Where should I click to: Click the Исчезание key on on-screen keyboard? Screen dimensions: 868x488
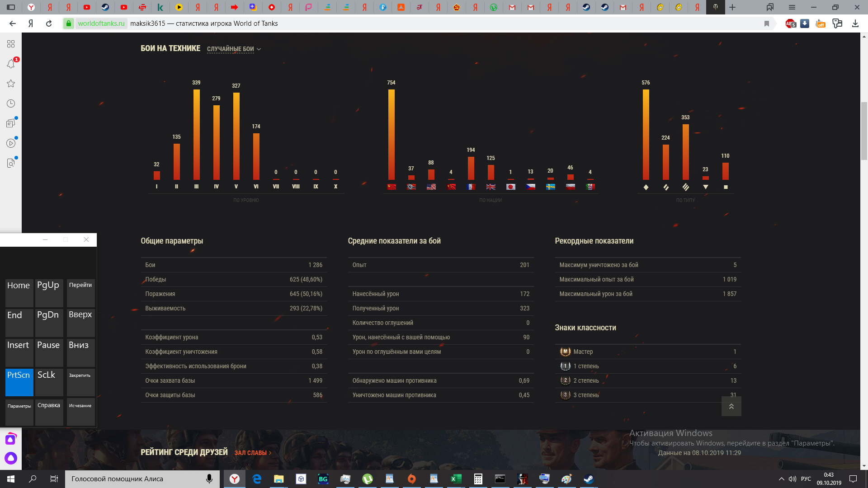pyautogui.click(x=81, y=412)
